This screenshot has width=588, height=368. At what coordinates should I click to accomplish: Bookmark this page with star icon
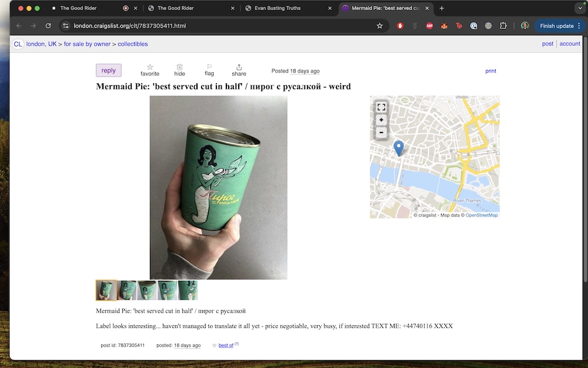coord(380,26)
